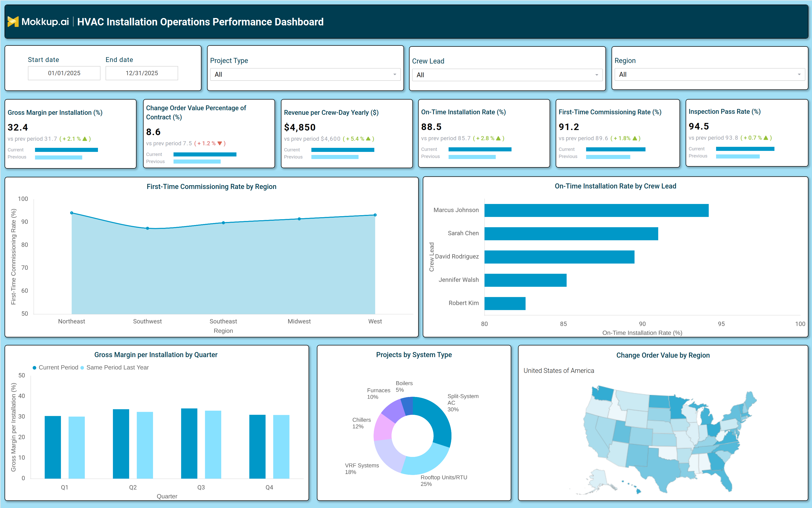Click the up arrow in Inspection Pass Rate card
The height and width of the screenshot is (508, 812).
[x=766, y=138]
